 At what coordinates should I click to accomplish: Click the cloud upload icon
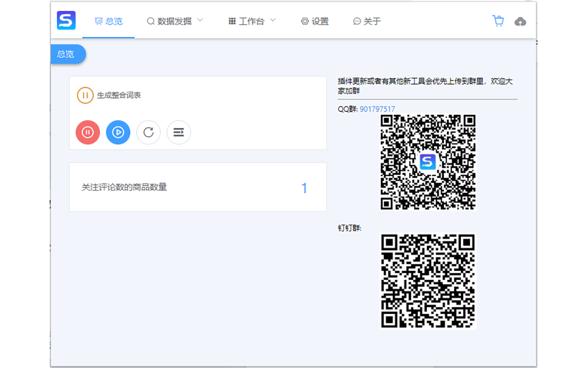520,22
